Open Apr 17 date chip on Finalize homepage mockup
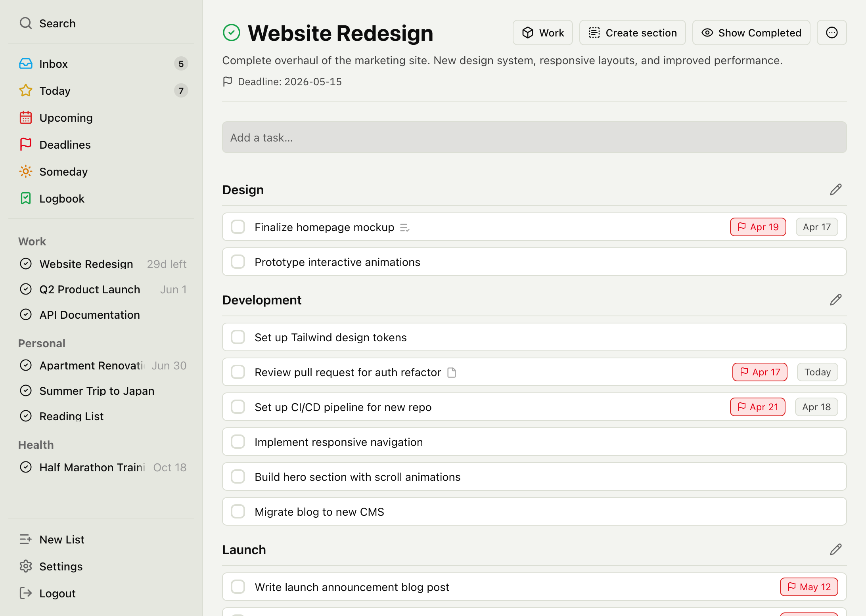 pos(817,227)
